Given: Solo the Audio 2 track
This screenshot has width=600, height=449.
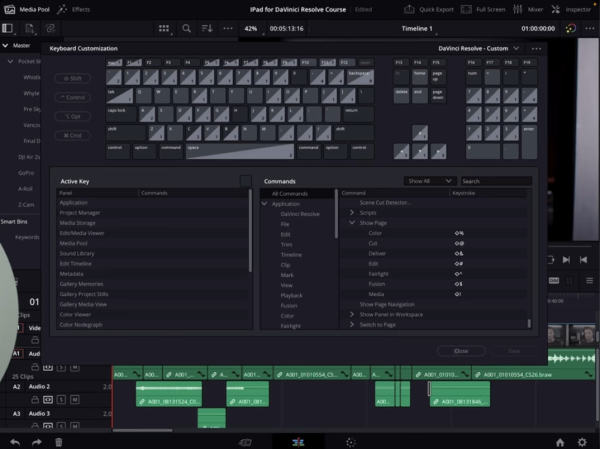Looking at the screenshot, I should (61, 400).
